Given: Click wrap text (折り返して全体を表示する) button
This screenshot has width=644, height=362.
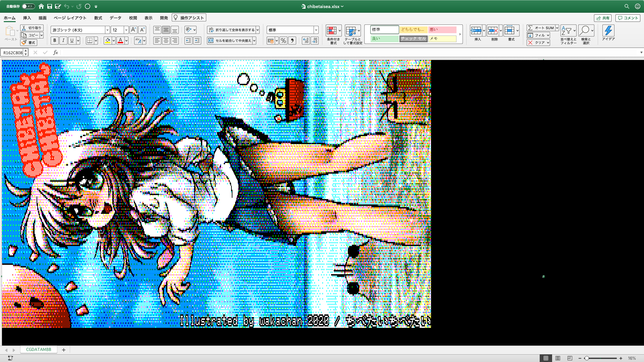Looking at the screenshot, I should click(x=231, y=30).
